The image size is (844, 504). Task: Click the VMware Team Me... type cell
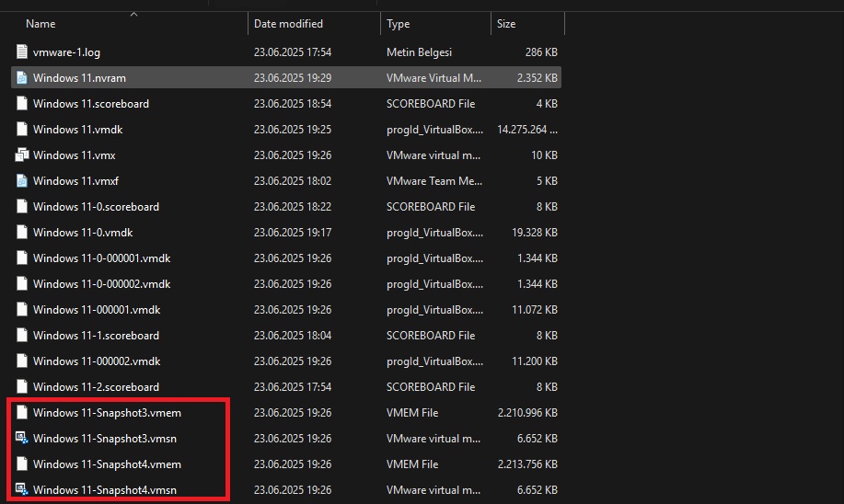pyautogui.click(x=434, y=181)
